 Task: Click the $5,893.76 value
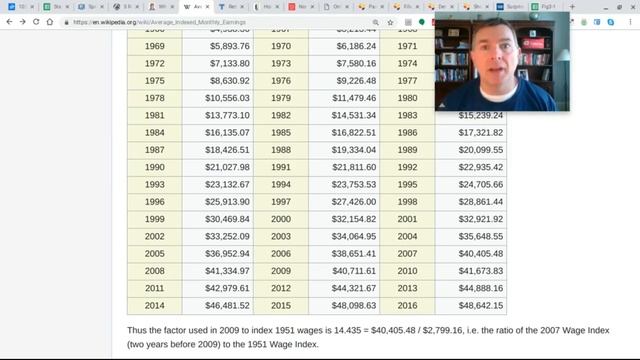click(230, 46)
